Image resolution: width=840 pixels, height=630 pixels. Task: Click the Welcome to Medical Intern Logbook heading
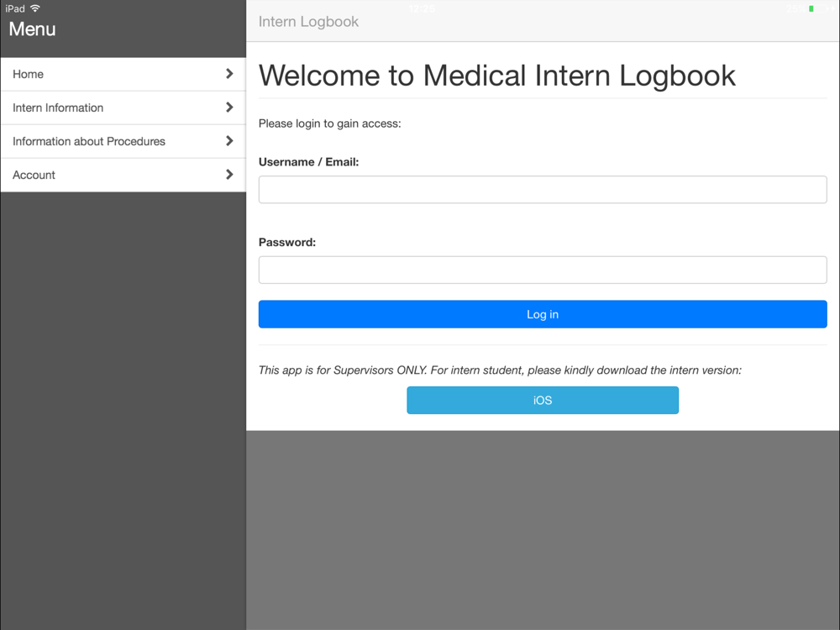[497, 76]
